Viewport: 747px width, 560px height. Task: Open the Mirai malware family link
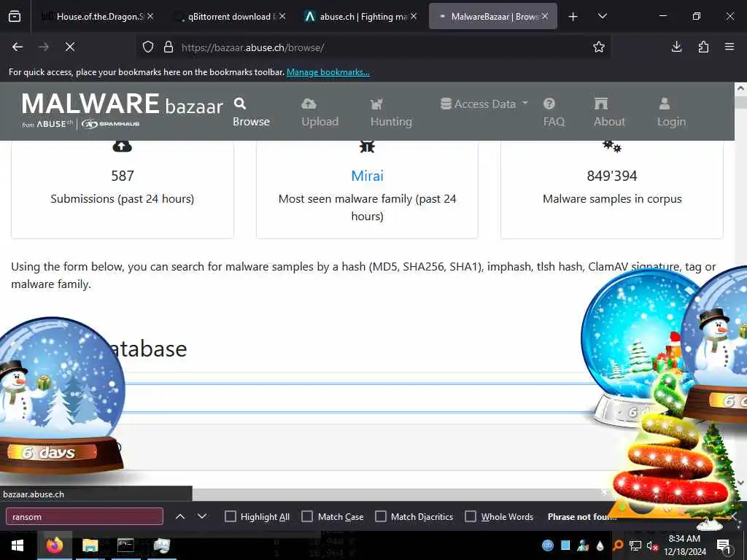(x=367, y=176)
